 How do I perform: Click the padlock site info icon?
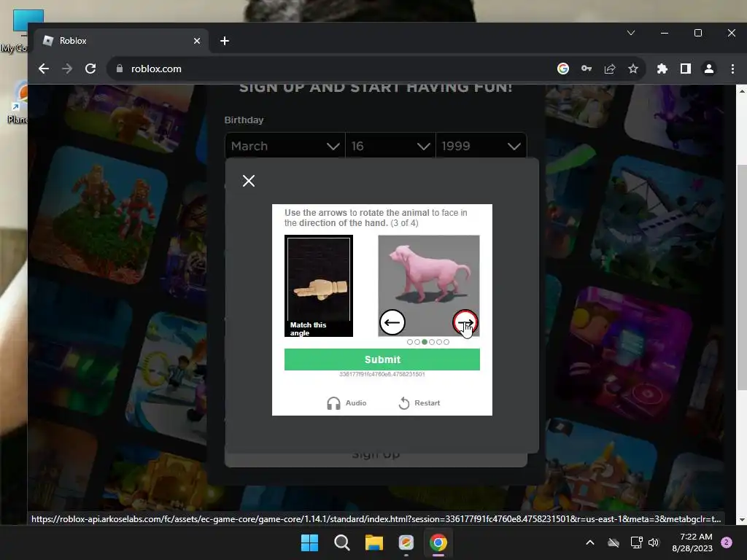[x=120, y=69]
